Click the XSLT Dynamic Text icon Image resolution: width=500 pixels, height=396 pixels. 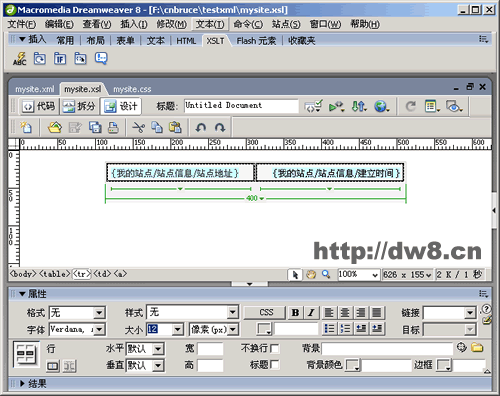20,59
